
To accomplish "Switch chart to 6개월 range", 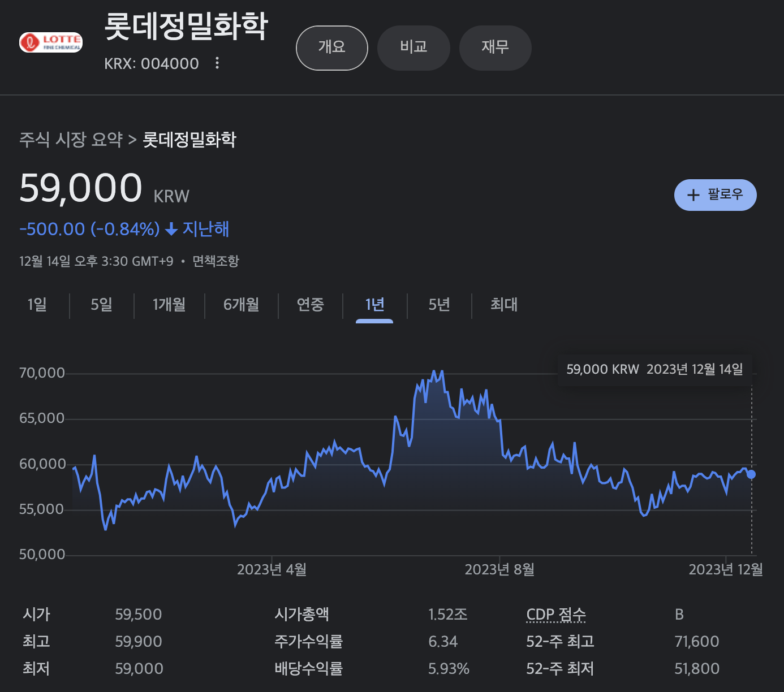I will point(242,305).
